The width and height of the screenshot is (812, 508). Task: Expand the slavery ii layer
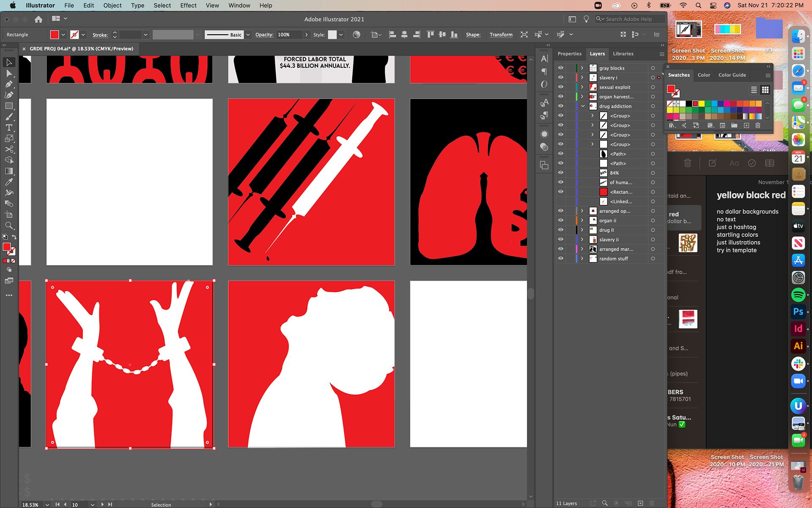[x=582, y=240]
